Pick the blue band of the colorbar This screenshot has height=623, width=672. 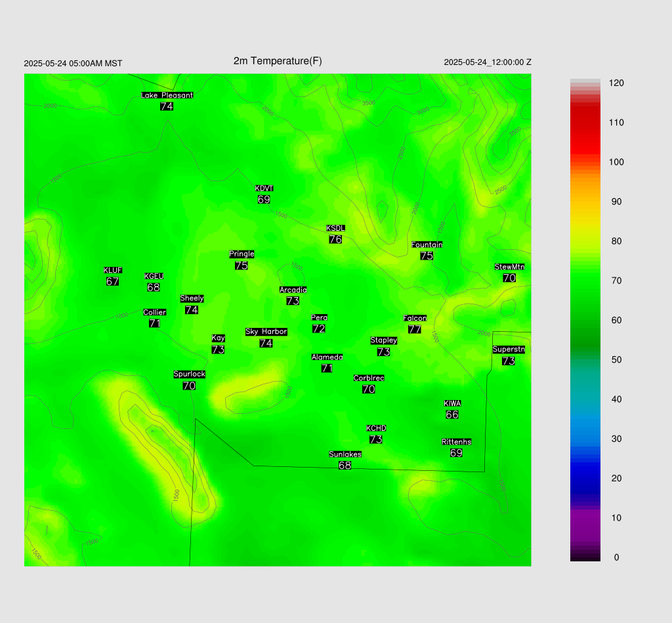pos(585,471)
